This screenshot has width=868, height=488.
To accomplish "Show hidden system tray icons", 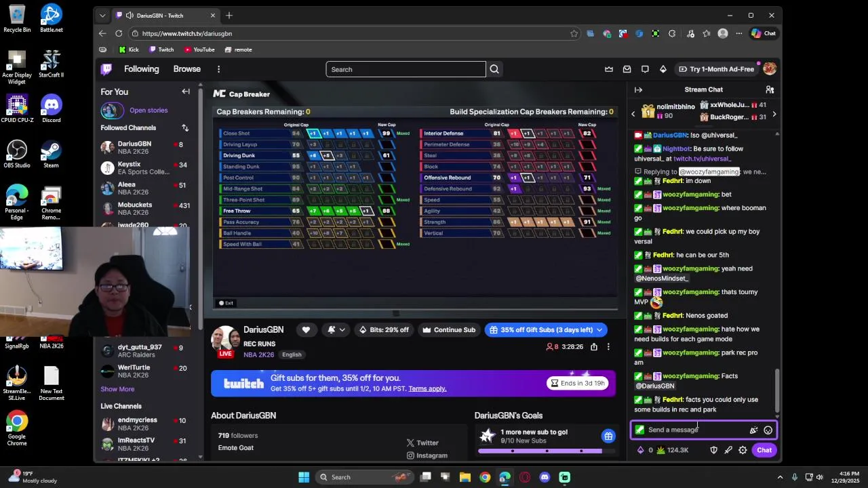I will pyautogui.click(x=780, y=477).
